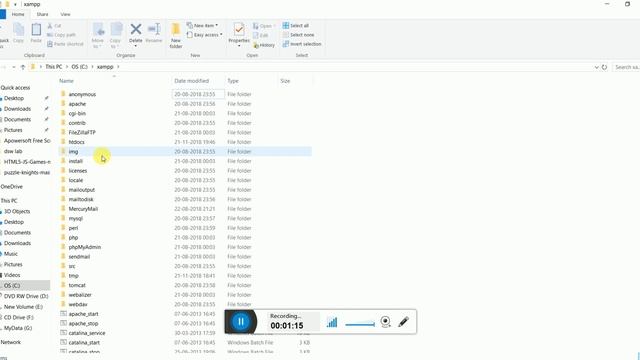640x360 pixels.
Task: Click Paste shortcut in the ribbon
Action: tap(65, 44)
